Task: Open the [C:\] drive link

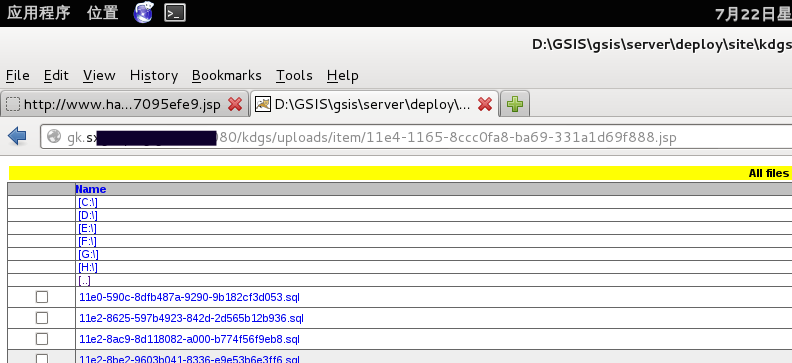Action: pyautogui.click(x=88, y=202)
